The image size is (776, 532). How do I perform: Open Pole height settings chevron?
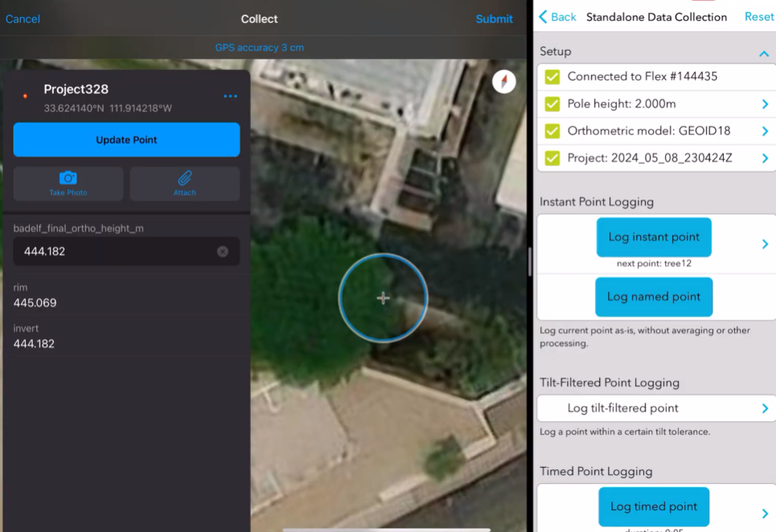click(765, 104)
